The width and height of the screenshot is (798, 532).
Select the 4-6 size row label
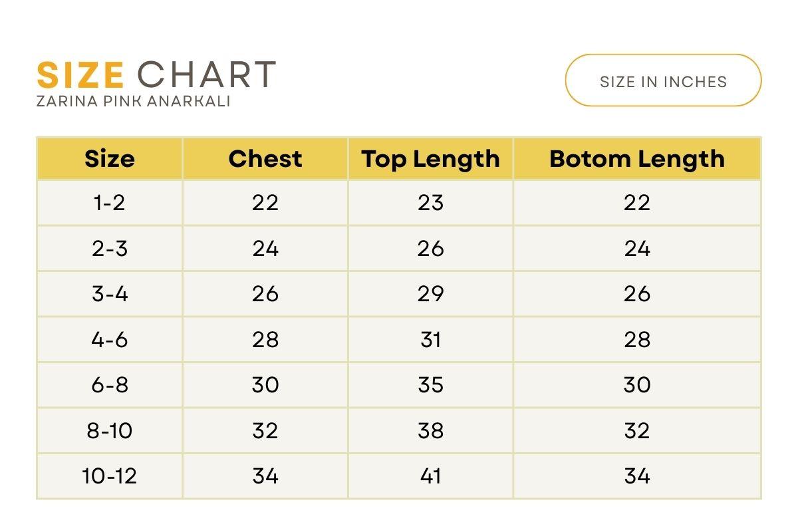[x=110, y=340]
